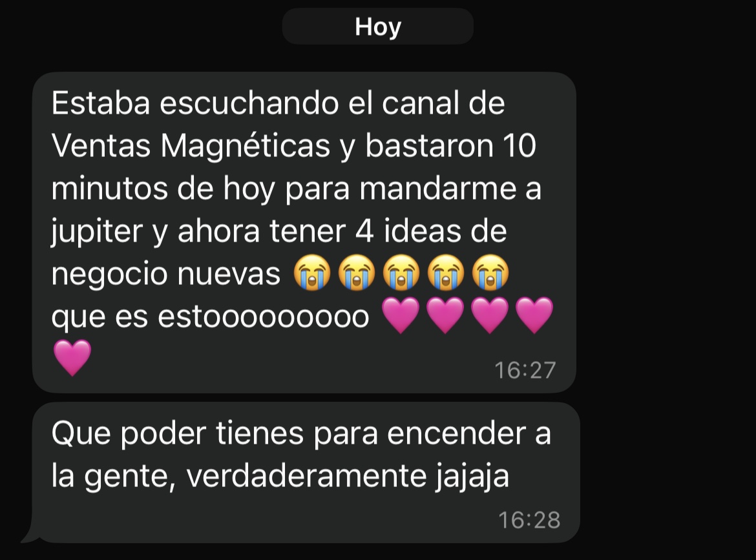Tap the words negocio nuevas
The width and height of the screenshot is (756, 560).
[x=166, y=274]
